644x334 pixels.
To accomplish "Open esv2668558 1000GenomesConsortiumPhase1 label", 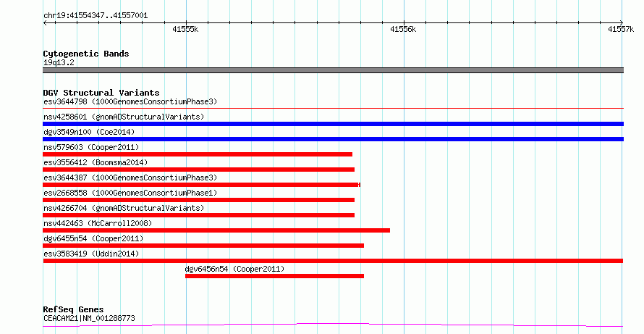I will pyautogui.click(x=130, y=193).
